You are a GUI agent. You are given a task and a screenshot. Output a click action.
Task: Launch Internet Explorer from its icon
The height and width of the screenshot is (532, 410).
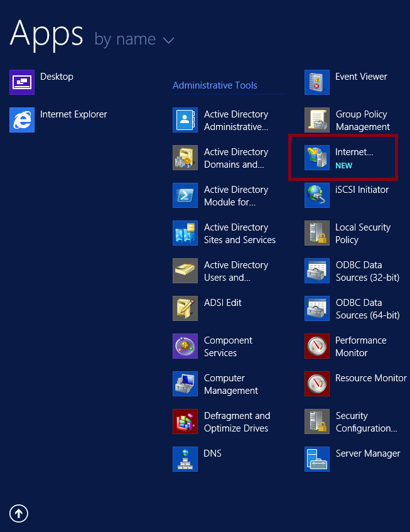tap(22, 120)
